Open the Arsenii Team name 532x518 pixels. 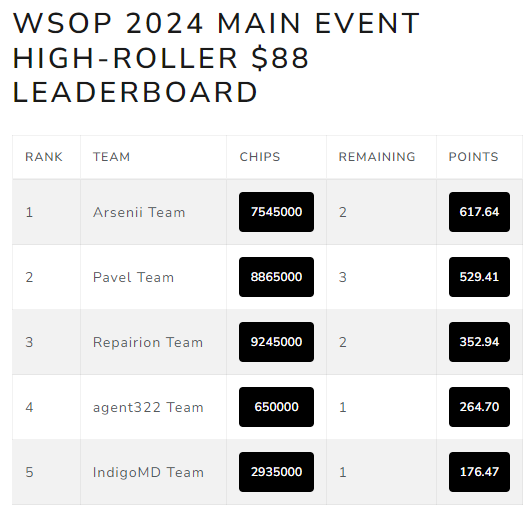coord(139,212)
